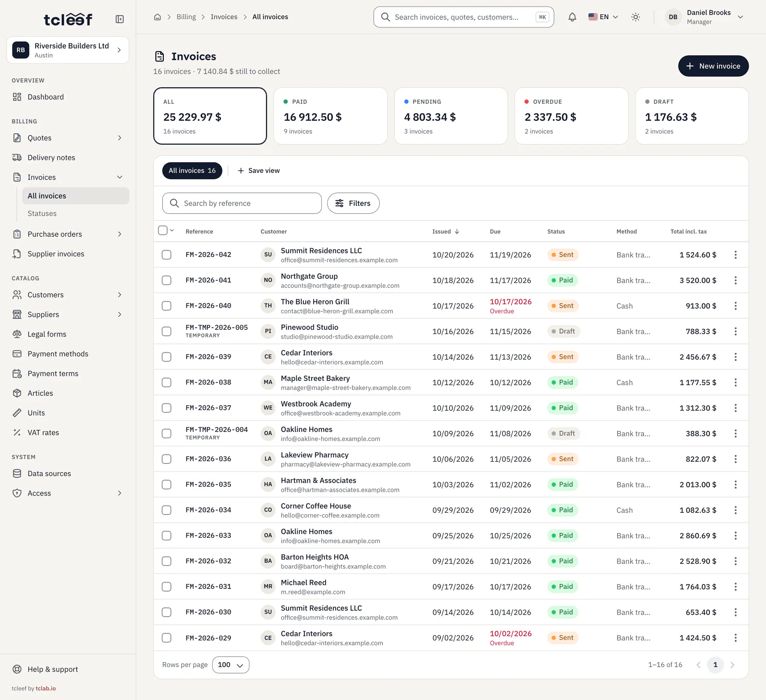
Task: Open actions menu for FM-2026-029
Action: [x=735, y=638]
